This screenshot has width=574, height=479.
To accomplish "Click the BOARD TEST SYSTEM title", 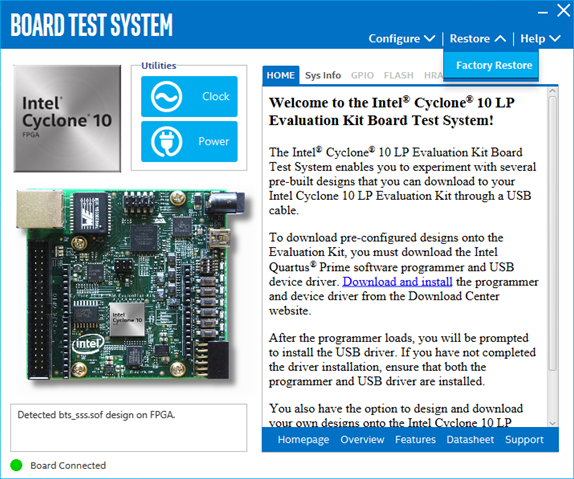I will [92, 25].
